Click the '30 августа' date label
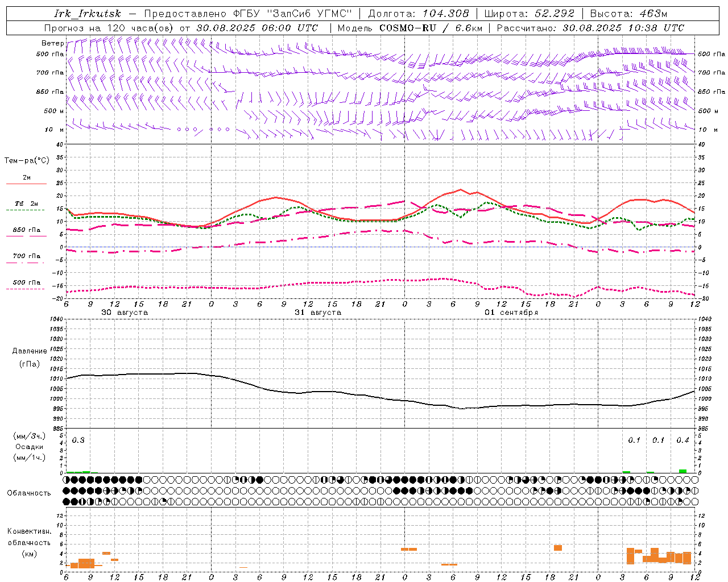The image size is (728, 582). point(125,313)
